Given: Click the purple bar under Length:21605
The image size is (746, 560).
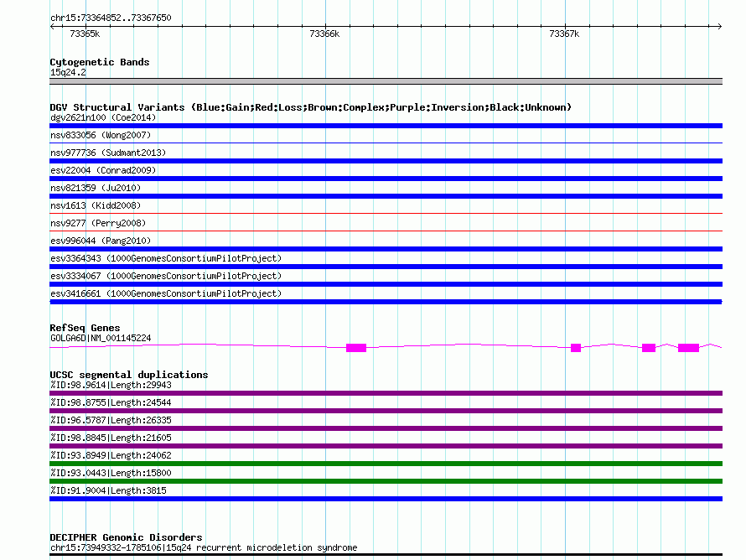Looking at the screenshot, I should (386, 446).
